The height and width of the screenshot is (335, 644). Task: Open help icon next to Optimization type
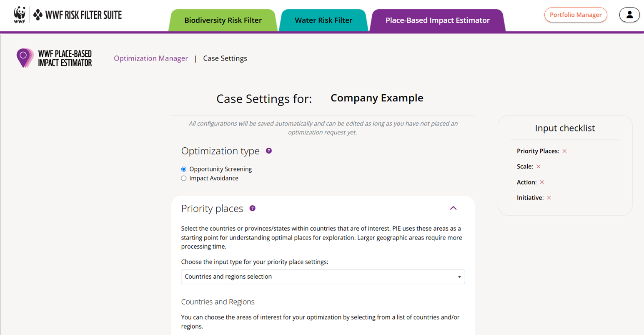269,151
